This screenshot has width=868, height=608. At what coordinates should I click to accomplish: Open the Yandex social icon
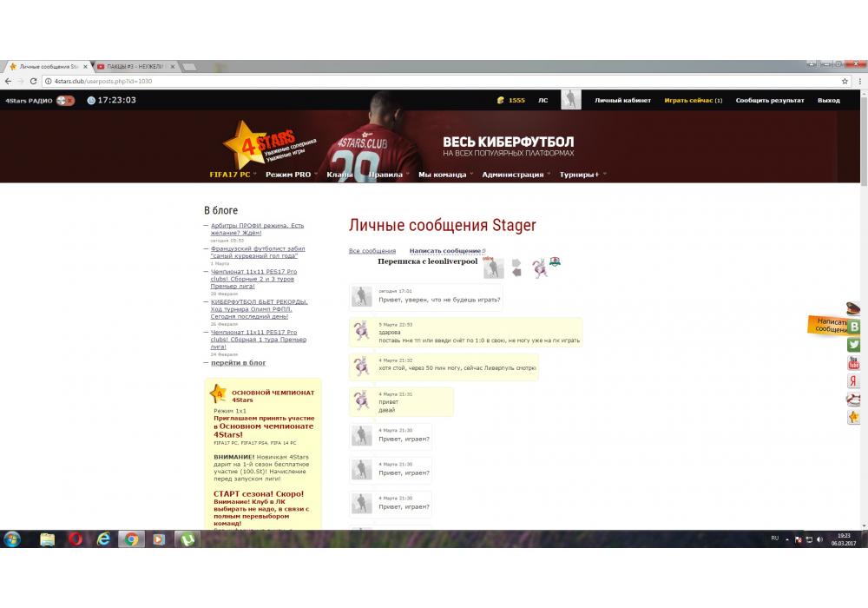853,381
